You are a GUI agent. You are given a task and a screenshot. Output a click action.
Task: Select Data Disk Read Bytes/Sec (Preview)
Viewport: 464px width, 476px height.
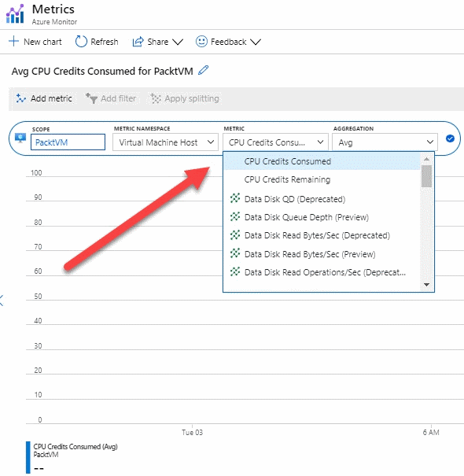click(x=310, y=254)
